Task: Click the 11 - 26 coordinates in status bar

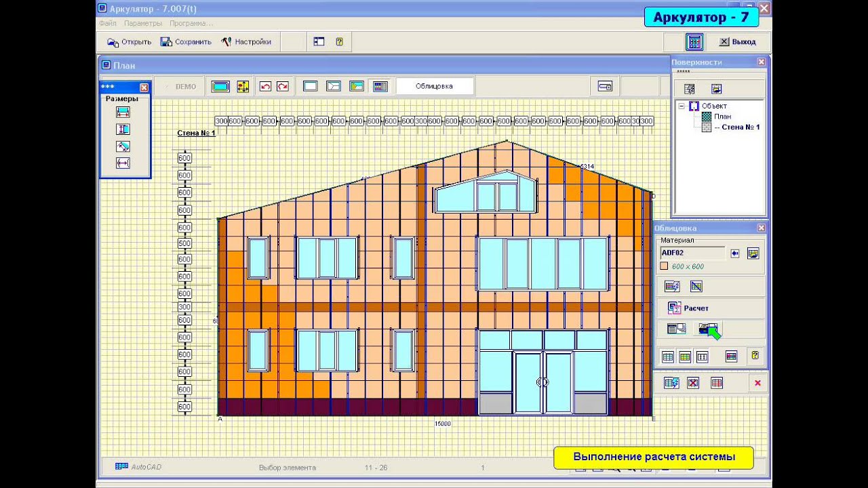Action: pos(376,468)
